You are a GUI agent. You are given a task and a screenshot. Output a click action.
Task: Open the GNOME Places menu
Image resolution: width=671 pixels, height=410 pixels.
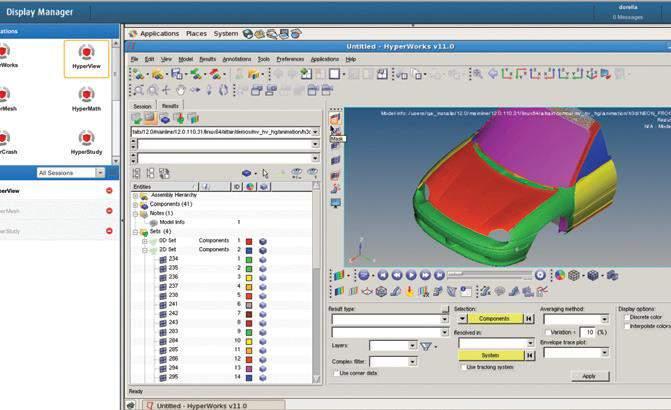196,34
